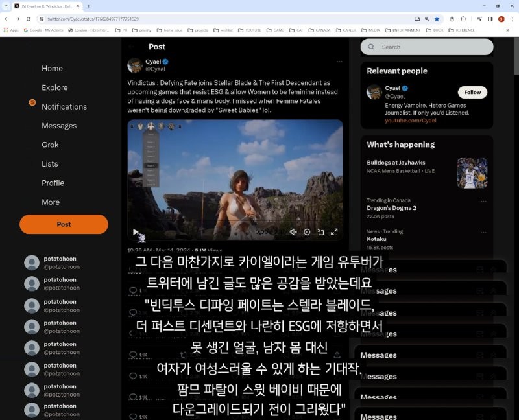Unmute the video with the speaker icon
This screenshot has height=420, width=519.
tap(293, 232)
